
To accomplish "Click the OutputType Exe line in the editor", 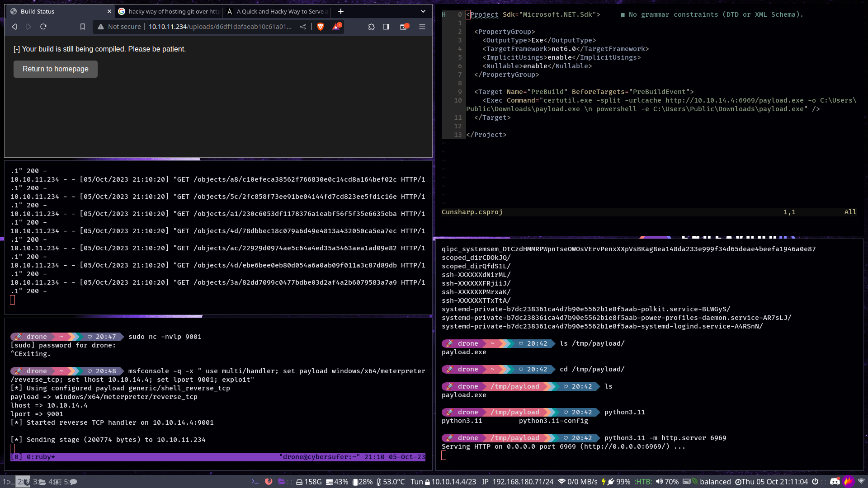I will (x=539, y=40).
